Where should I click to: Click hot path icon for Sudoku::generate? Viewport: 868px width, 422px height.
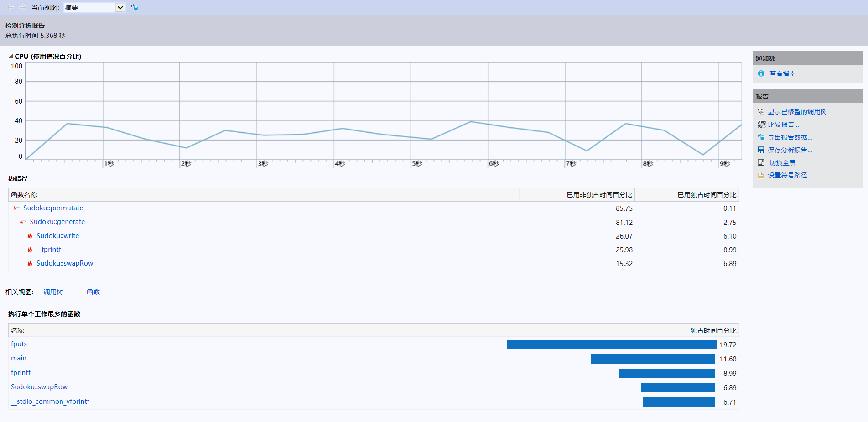[23, 222]
